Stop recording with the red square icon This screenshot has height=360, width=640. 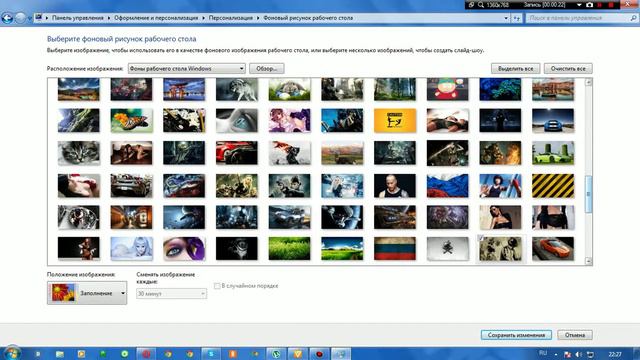tap(611, 5)
